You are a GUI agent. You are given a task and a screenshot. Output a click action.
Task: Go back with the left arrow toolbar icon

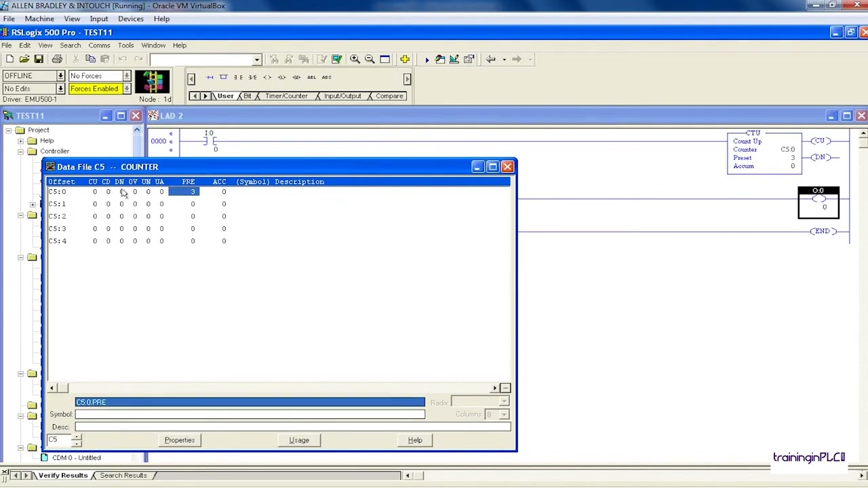490,60
